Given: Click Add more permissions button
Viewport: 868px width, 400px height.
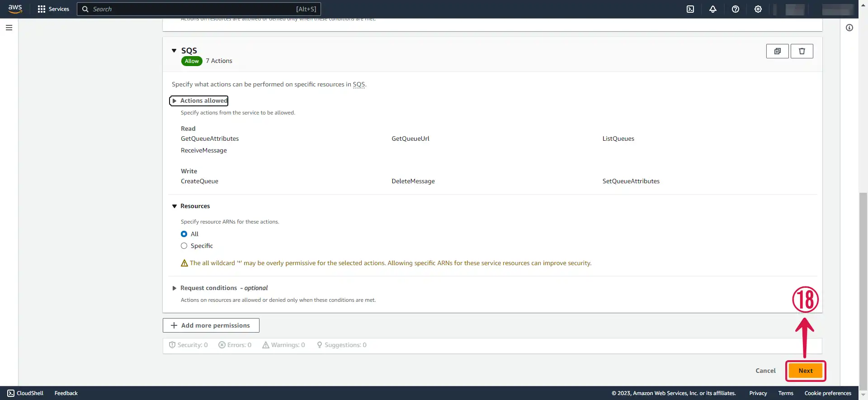Looking at the screenshot, I should tap(211, 325).
